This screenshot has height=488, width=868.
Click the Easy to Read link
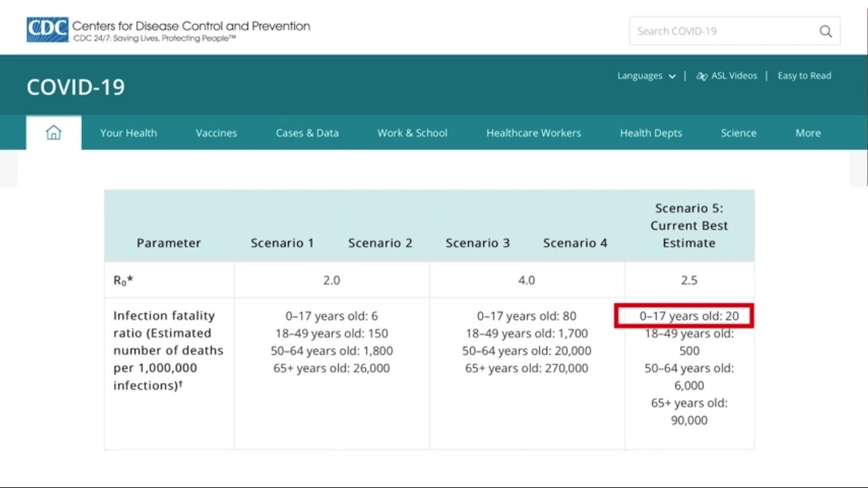click(804, 76)
